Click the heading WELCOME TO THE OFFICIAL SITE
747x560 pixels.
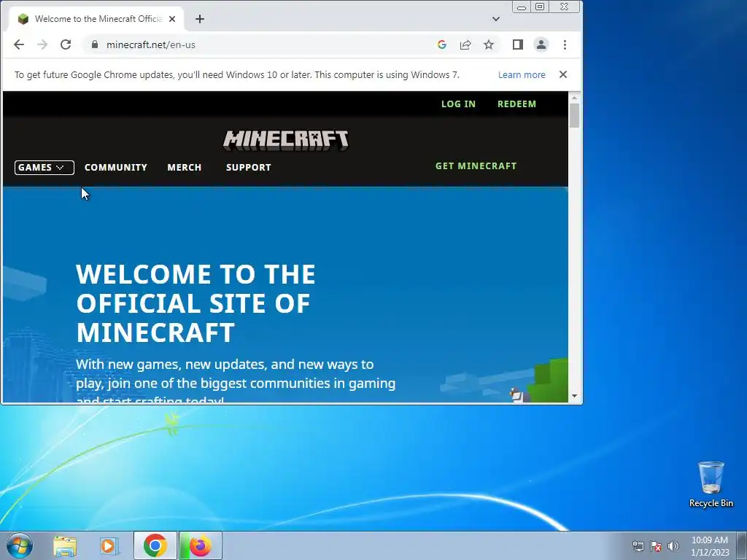pyautogui.click(x=196, y=303)
